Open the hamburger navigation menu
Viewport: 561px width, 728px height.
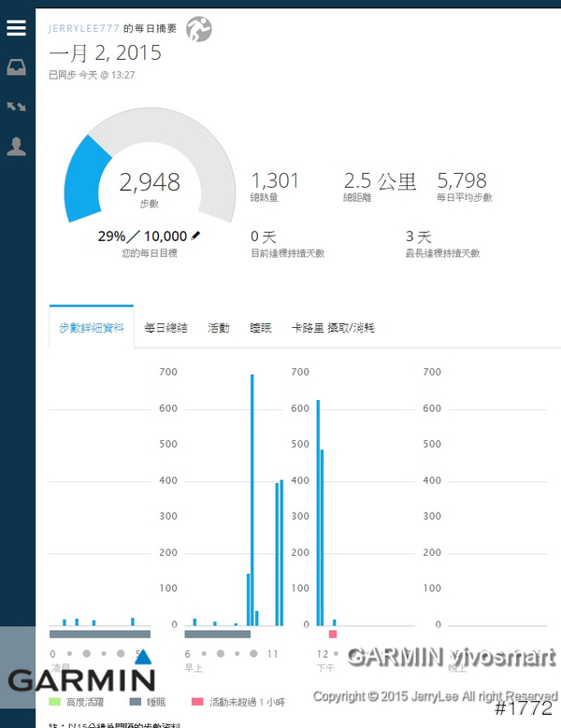click(16, 28)
